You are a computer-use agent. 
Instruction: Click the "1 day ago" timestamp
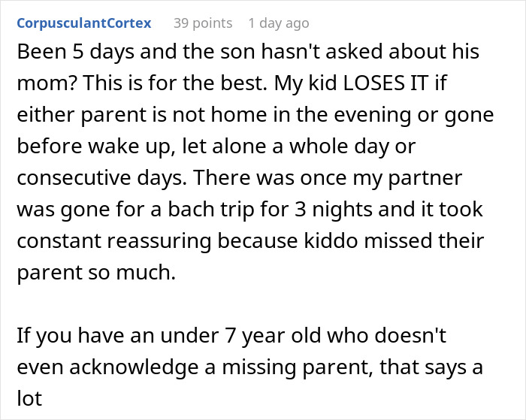[277, 23]
